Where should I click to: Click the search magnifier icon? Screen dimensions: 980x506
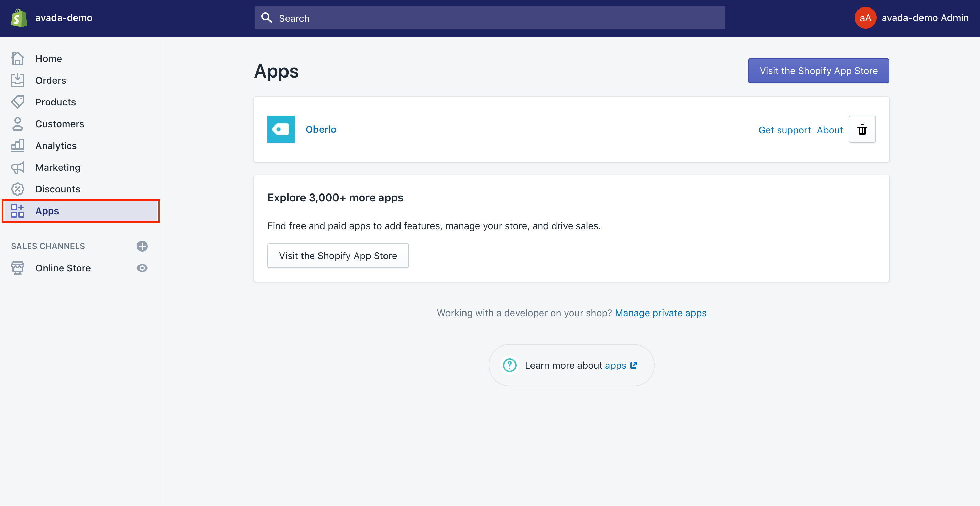(267, 18)
